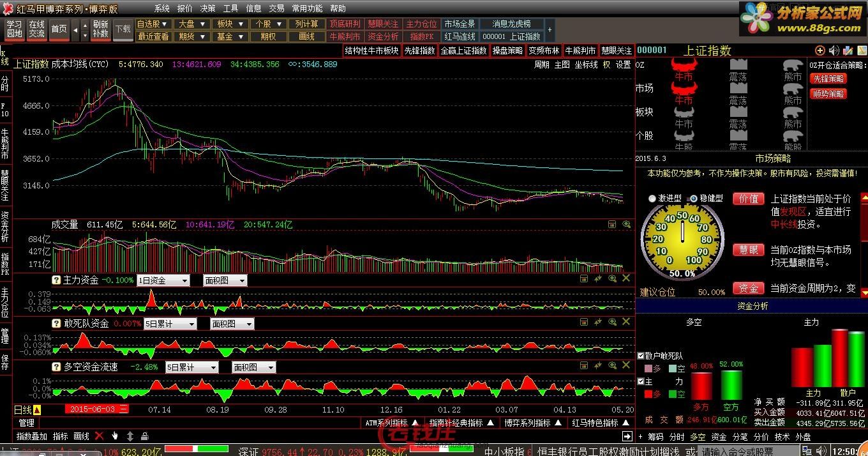Screen dimensions: 868x456
Task: Click the 先锋策略 strategy button
Action: click(x=828, y=79)
